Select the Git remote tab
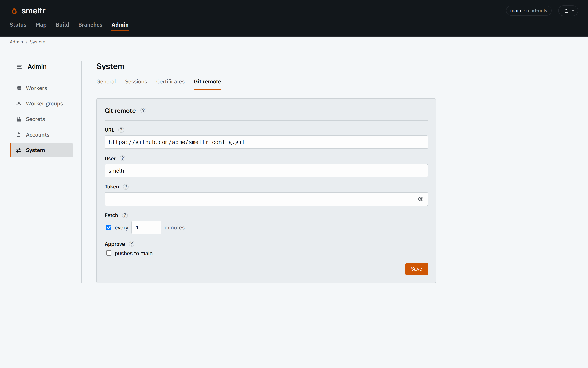The height and width of the screenshot is (368, 588). click(x=207, y=82)
